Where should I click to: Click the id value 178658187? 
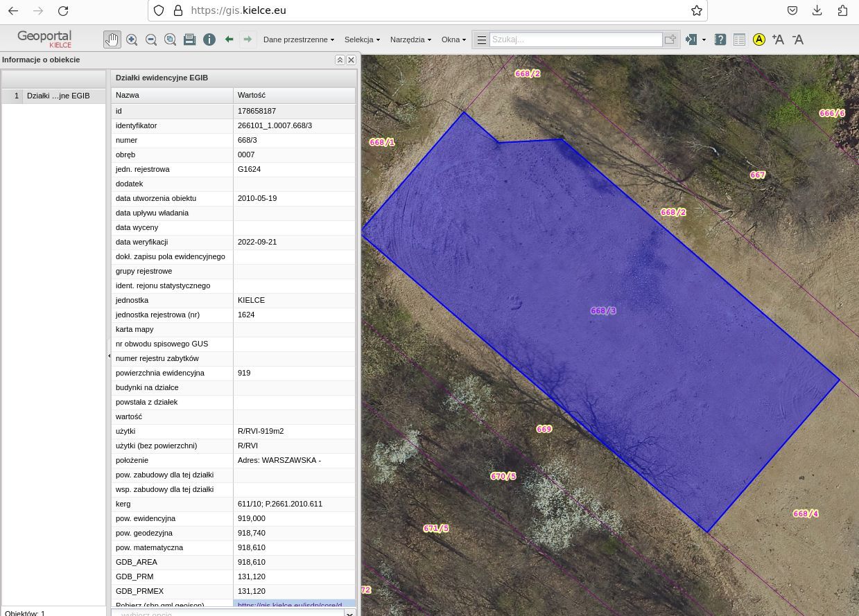257,111
